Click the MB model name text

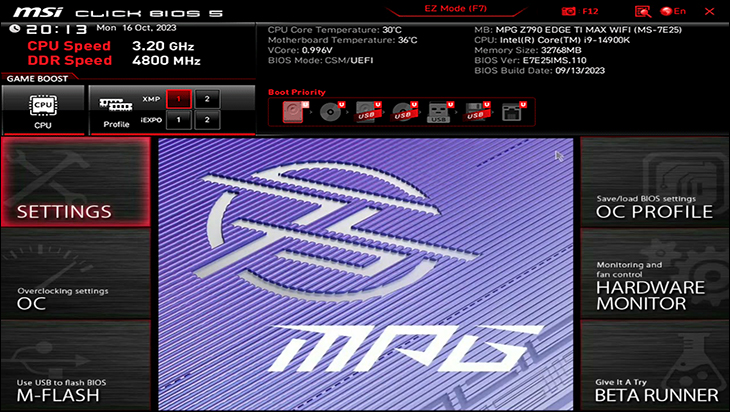[x=578, y=30]
